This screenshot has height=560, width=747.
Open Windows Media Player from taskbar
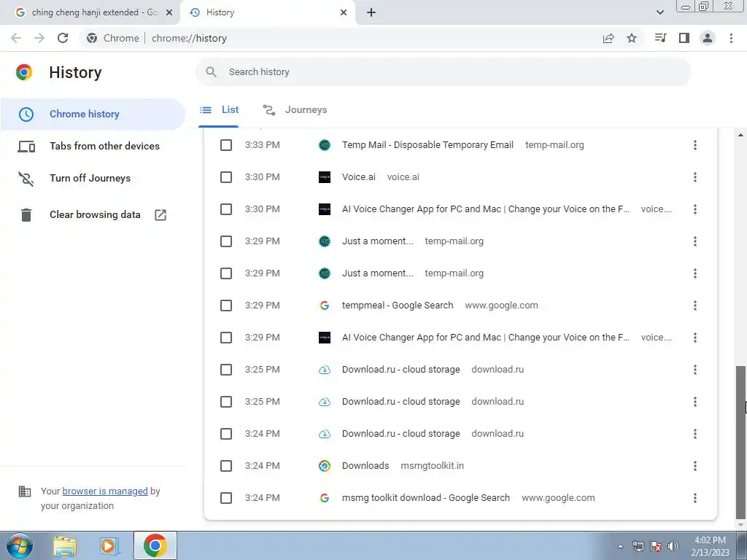click(x=110, y=545)
